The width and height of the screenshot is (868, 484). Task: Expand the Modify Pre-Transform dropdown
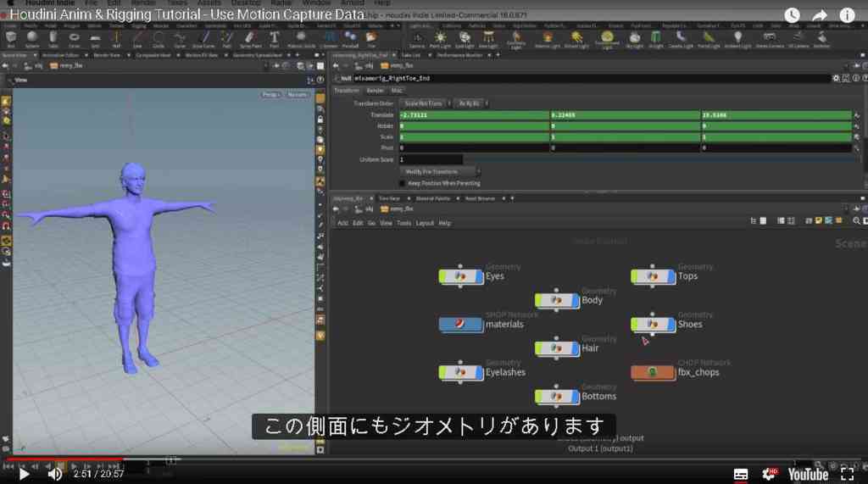point(440,172)
